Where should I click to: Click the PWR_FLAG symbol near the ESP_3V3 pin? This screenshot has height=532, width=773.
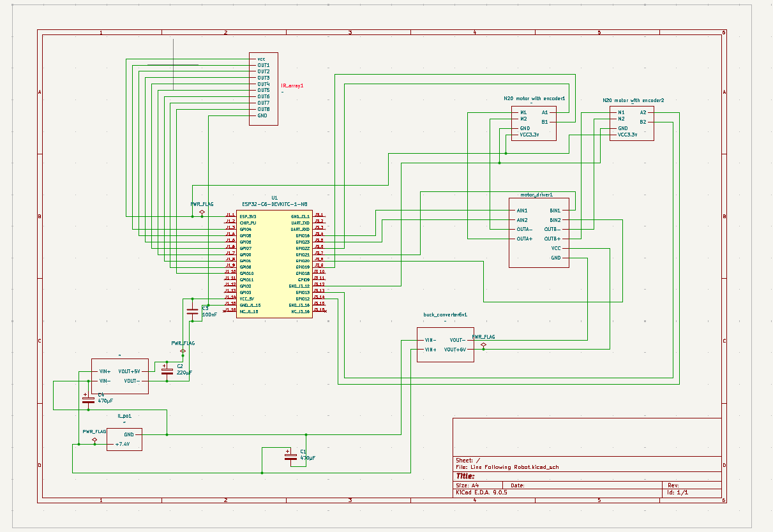point(202,212)
